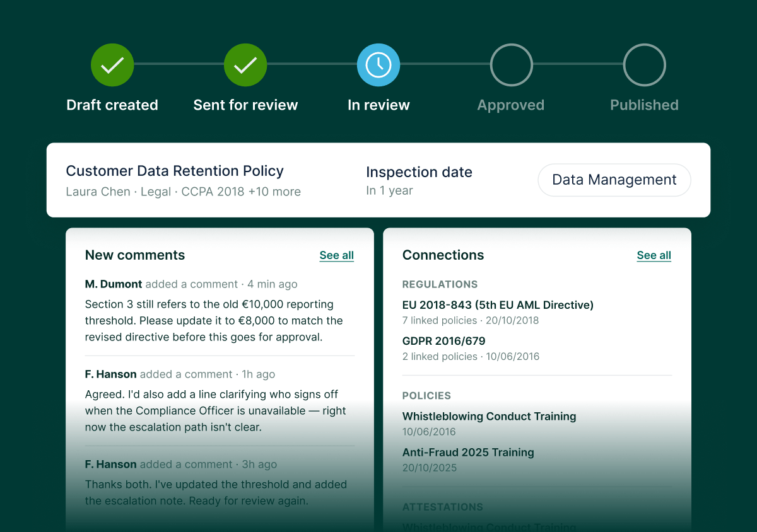Click M. Dumont's name on the comment

(x=114, y=284)
